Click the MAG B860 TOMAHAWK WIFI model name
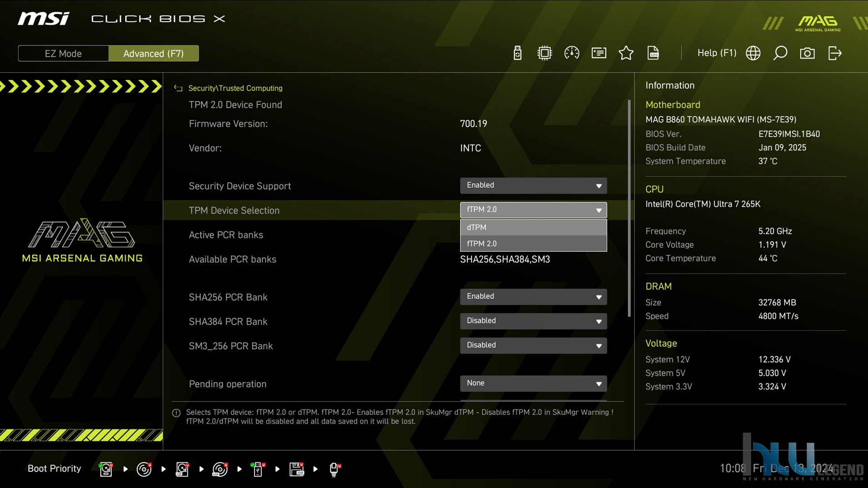The image size is (868, 488). point(721,120)
